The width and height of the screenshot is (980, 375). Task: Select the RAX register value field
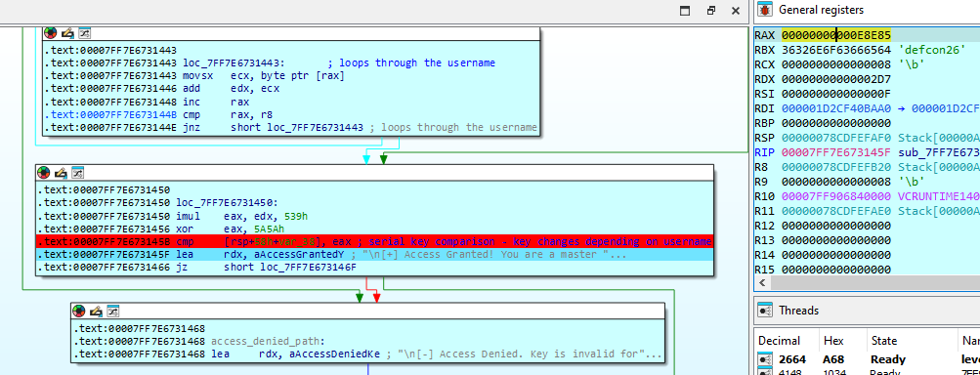(836, 35)
